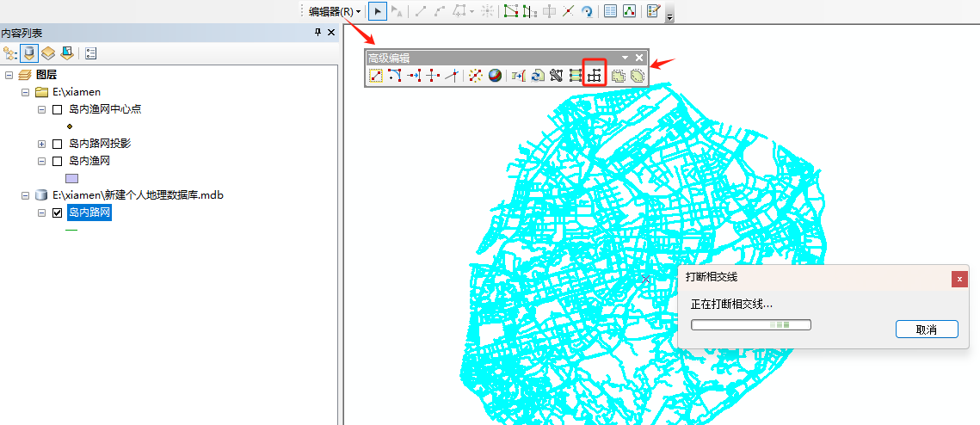The width and height of the screenshot is (980, 425).
Task: Expand the 岛内路网投影 layer node
Action: click(x=41, y=144)
